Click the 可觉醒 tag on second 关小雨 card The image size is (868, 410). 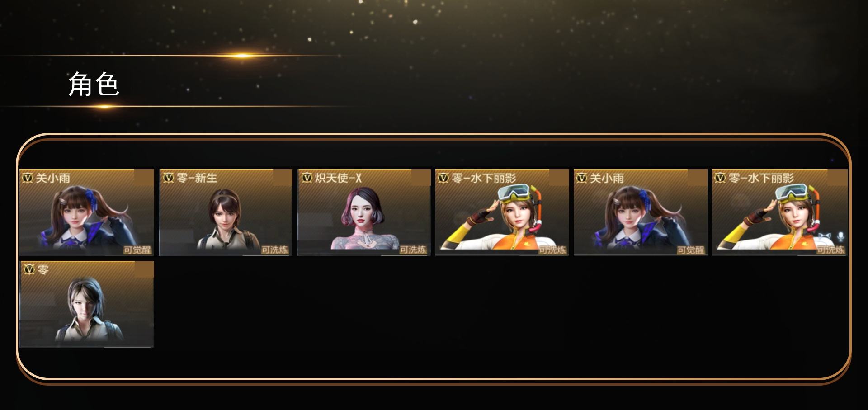[x=690, y=250]
